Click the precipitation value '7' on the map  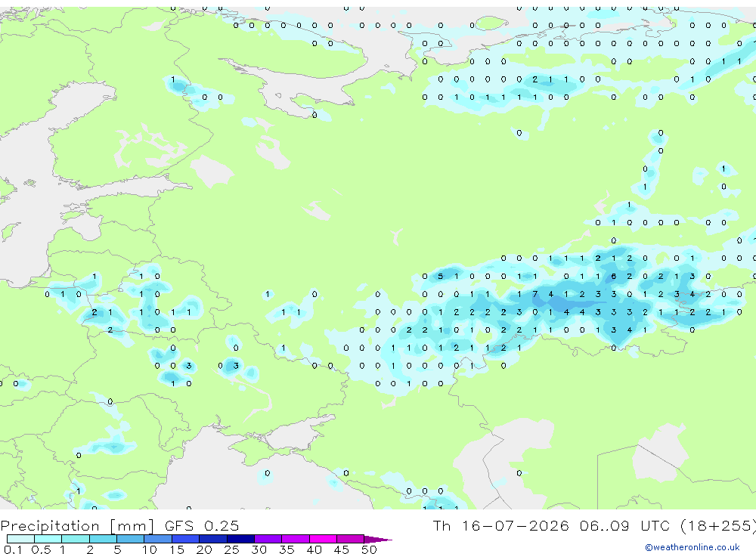pyautogui.click(x=534, y=294)
